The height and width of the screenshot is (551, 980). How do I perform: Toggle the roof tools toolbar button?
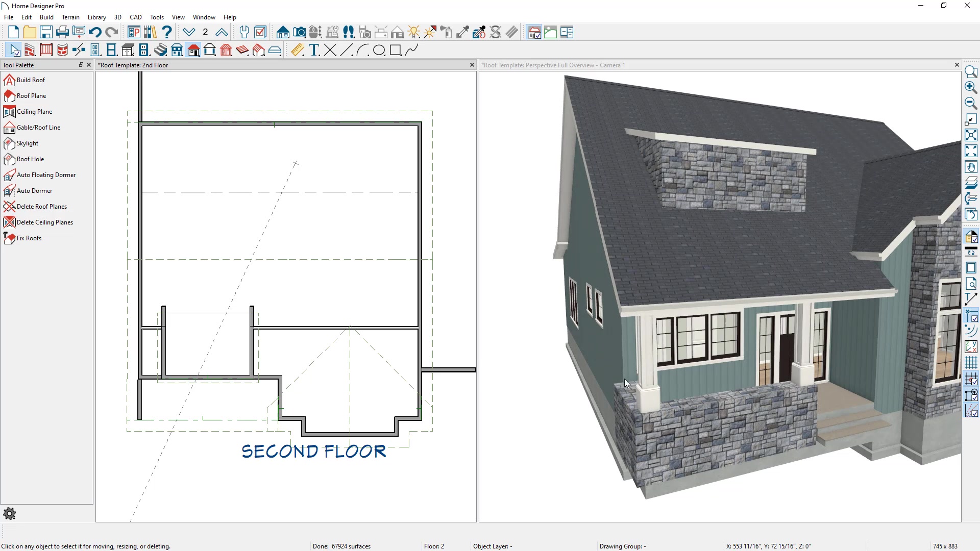193,50
